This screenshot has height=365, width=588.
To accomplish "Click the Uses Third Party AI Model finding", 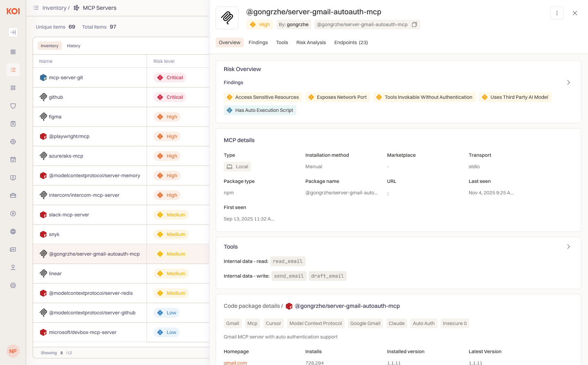I will (x=515, y=97).
